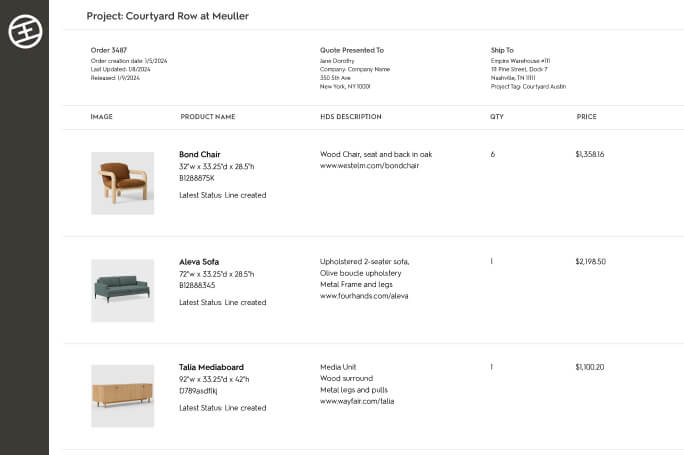Click the Aleva Sofa price $2,198.50
This screenshot has width=684, height=455.
tap(590, 262)
